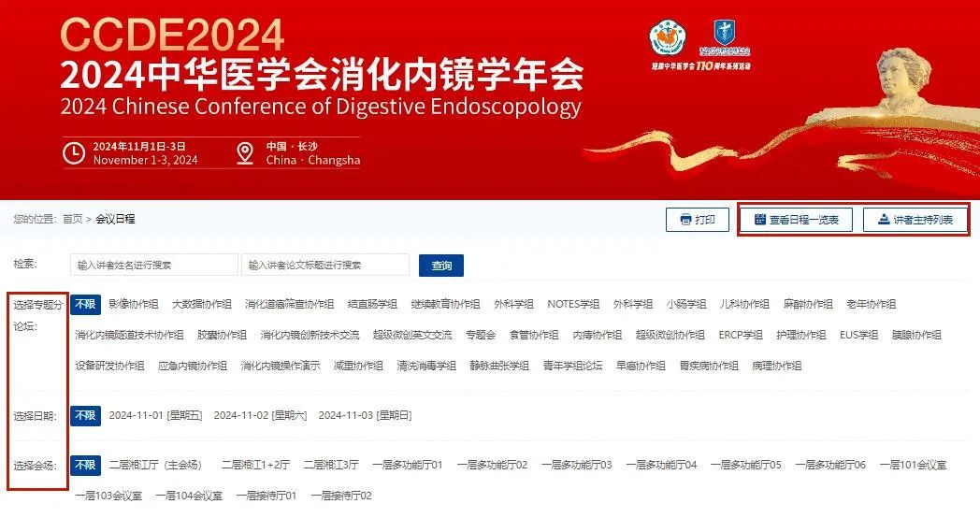Select 不限 in the 选择专题分论坛 row
The height and width of the screenshot is (518, 980).
click(85, 304)
